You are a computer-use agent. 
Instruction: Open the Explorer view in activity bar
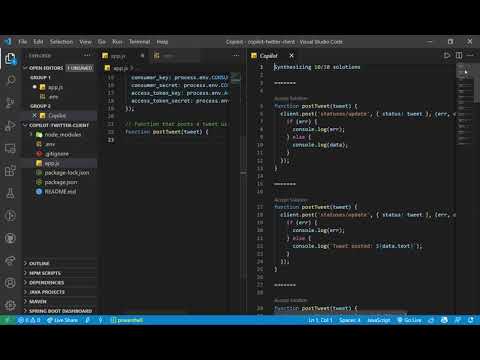(10, 59)
